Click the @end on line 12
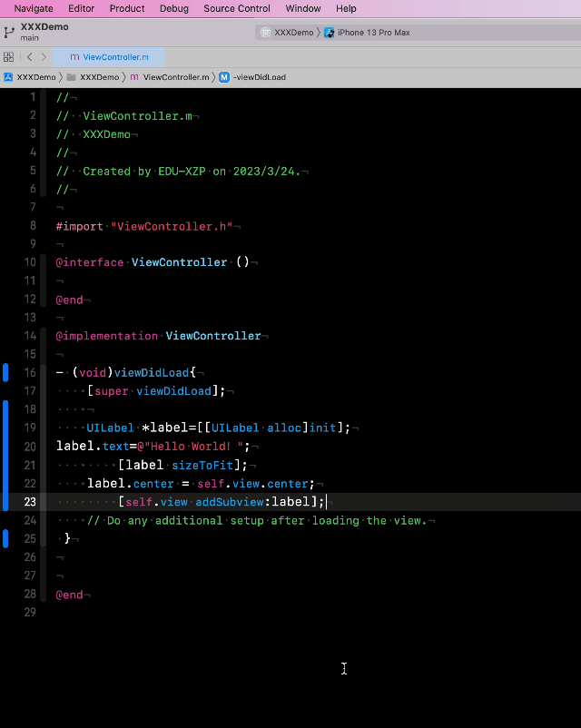Viewport: 581px width, 728px height. [x=69, y=300]
